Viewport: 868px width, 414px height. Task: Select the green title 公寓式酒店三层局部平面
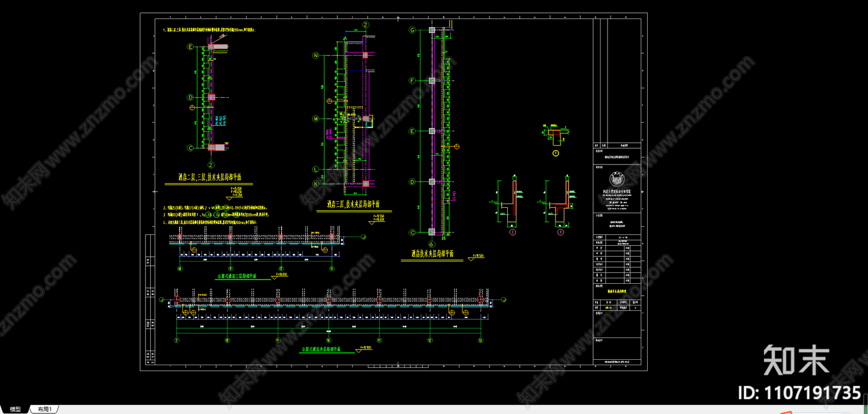[237, 276]
